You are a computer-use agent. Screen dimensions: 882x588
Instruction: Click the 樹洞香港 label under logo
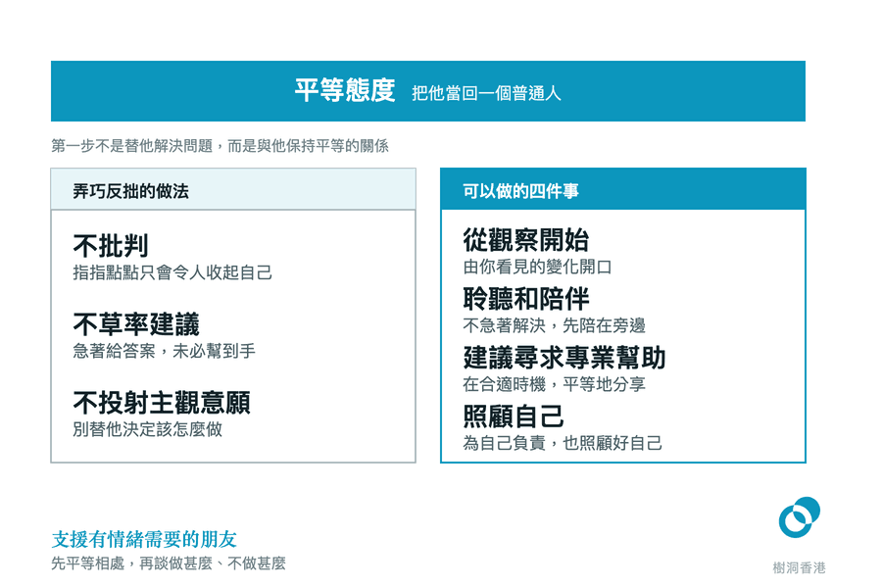(x=799, y=567)
